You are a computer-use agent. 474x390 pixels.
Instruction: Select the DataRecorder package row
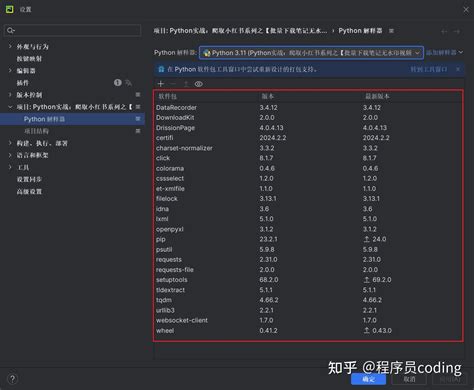point(308,107)
